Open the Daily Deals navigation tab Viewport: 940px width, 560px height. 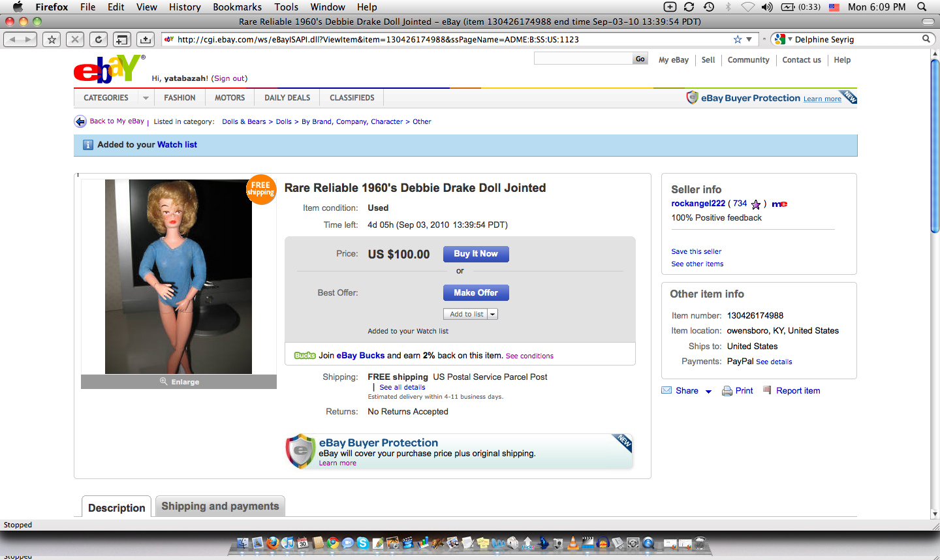tap(287, 98)
